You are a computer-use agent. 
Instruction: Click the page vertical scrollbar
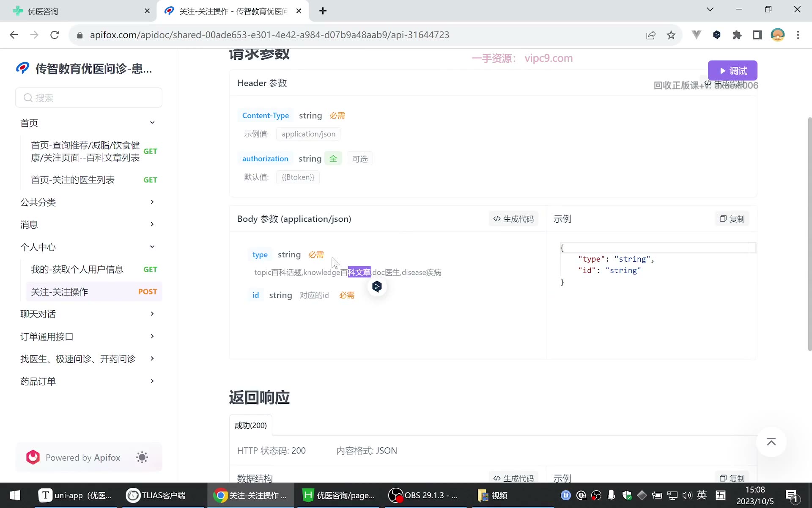(x=809, y=234)
